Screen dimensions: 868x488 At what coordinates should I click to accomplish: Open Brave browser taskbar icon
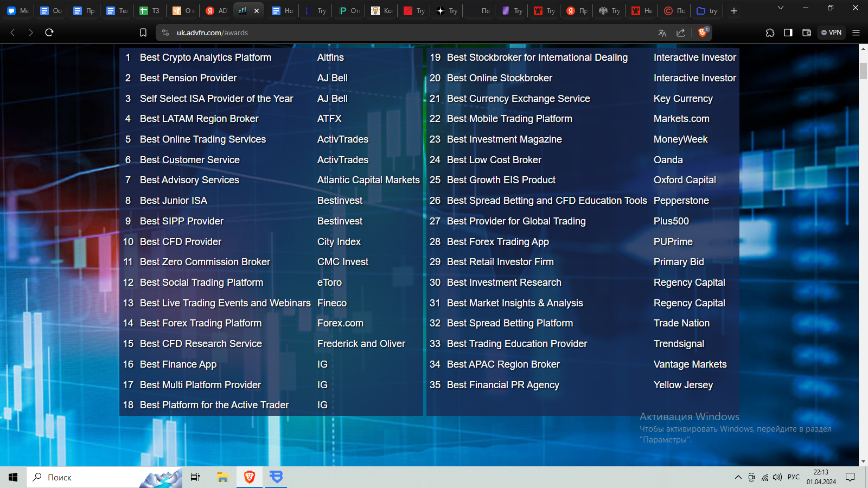(250, 477)
